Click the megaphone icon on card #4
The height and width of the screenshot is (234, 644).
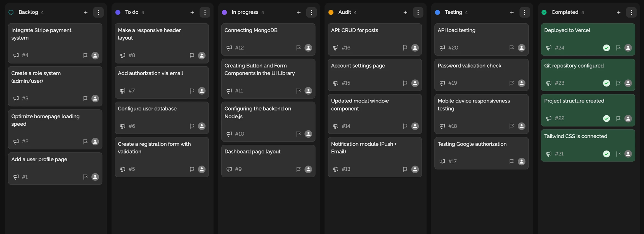[x=16, y=56]
